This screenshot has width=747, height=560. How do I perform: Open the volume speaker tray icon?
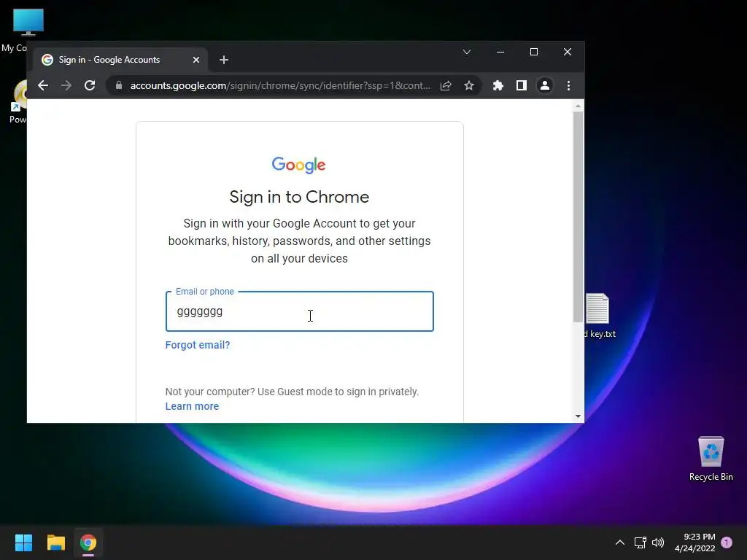click(658, 542)
